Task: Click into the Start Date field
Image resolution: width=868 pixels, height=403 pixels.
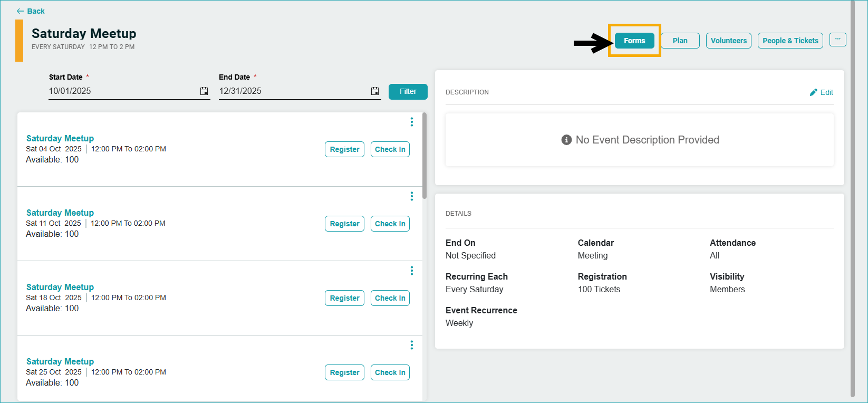Action: point(121,91)
